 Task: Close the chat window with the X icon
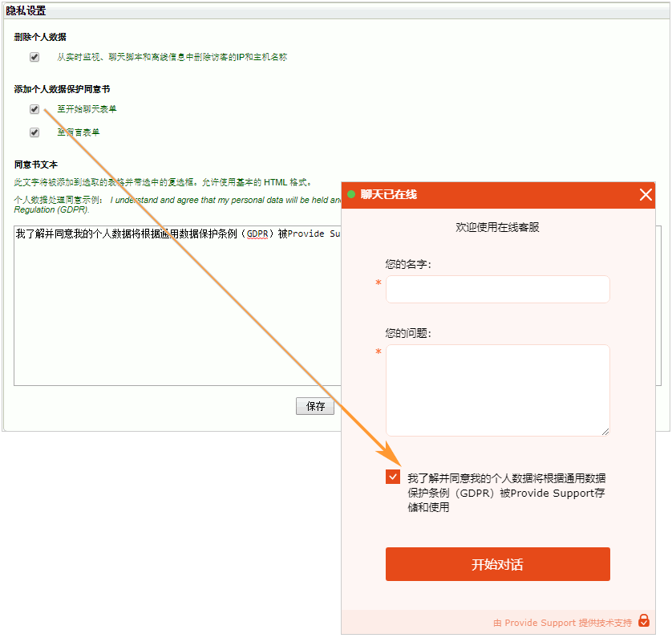646,195
